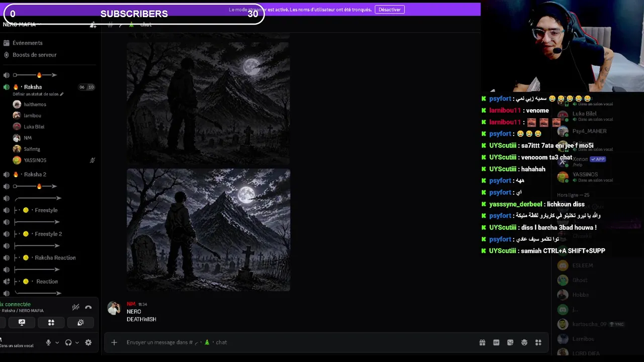
Task: Select user haithemos in Raksha channel
Action: click(x=35, y=105)
